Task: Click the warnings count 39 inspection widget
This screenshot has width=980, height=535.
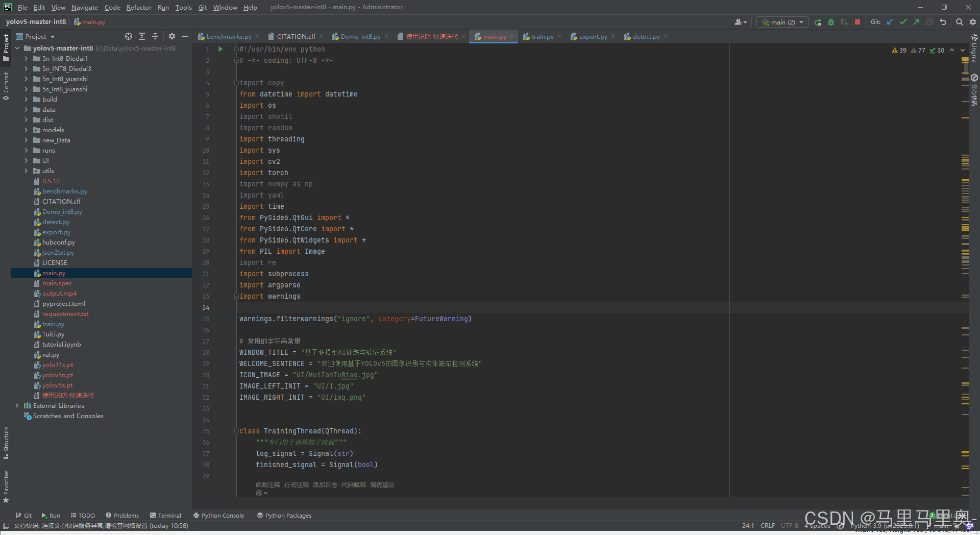Action: click(899, 50)
